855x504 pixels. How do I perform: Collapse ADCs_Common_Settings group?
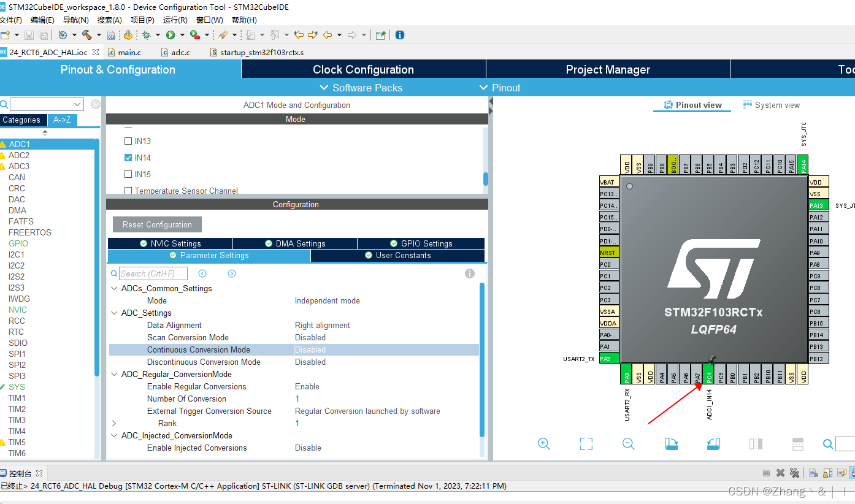tap(114, 288)
